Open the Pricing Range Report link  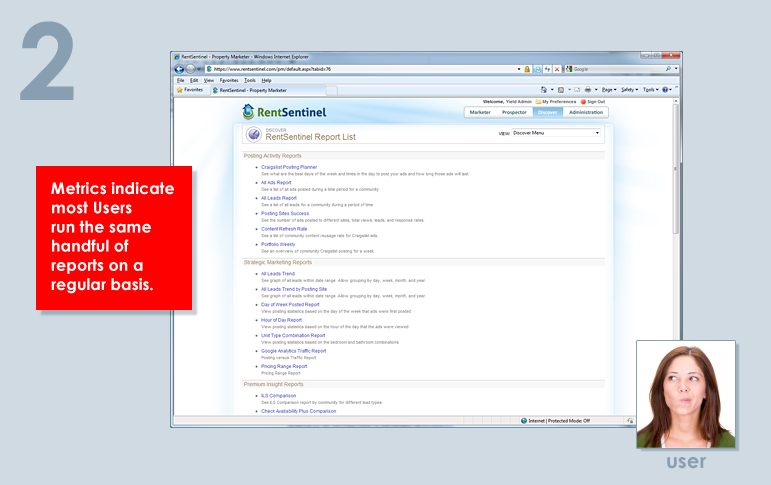pos(284,367)
